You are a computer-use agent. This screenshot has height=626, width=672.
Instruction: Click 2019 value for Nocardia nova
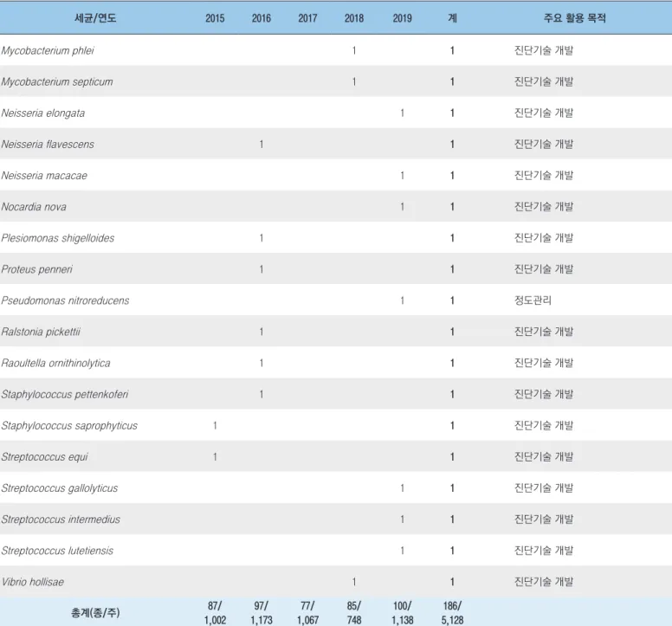(402, 207)
